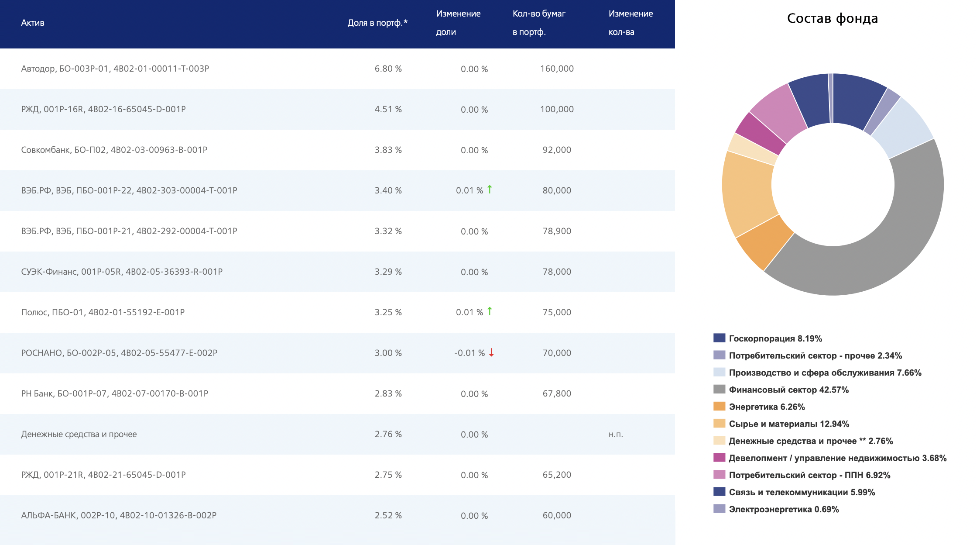Click the -0.01 % share change value
This screenshot has width=980, height=545.
(469, 353)
